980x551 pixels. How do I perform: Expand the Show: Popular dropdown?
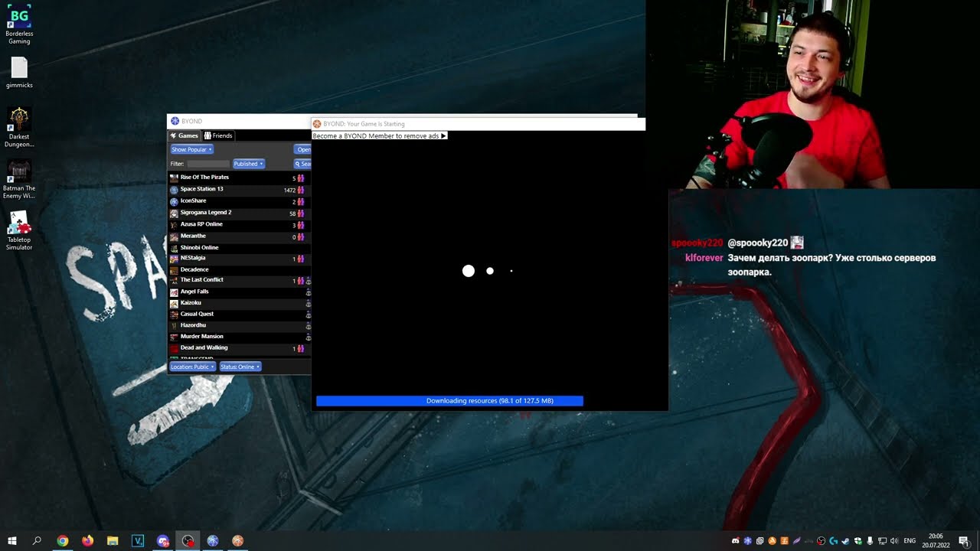pos(191,149)
